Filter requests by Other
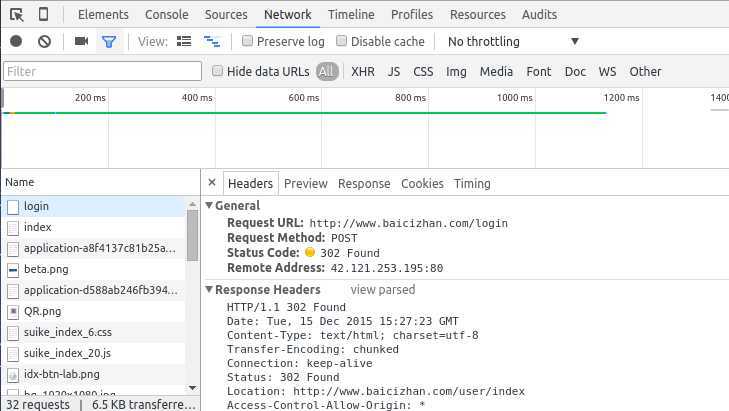The width and height of the screenshot is (729, 411). tap(645, 72)
